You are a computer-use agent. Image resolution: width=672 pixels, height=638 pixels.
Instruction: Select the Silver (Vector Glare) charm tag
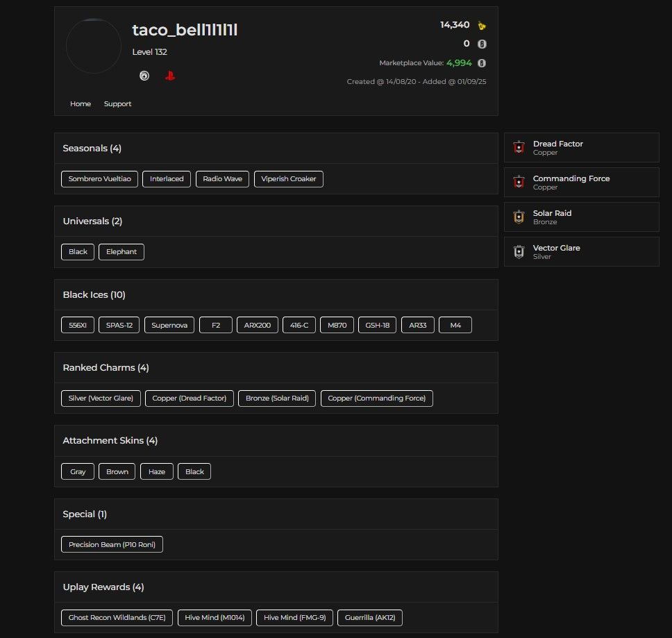coord(101,398)
